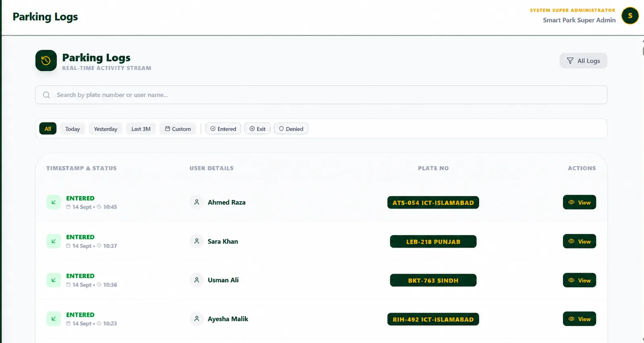This screenshot has width=644, height=343.
Task: Click plate badge BKT-763 SINDH
Action: click(433, 280)
